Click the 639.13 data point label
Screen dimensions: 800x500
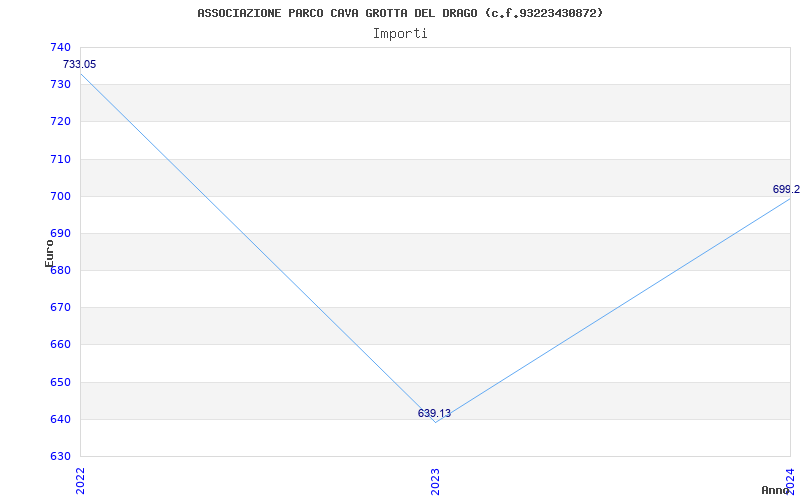point(434,414)
